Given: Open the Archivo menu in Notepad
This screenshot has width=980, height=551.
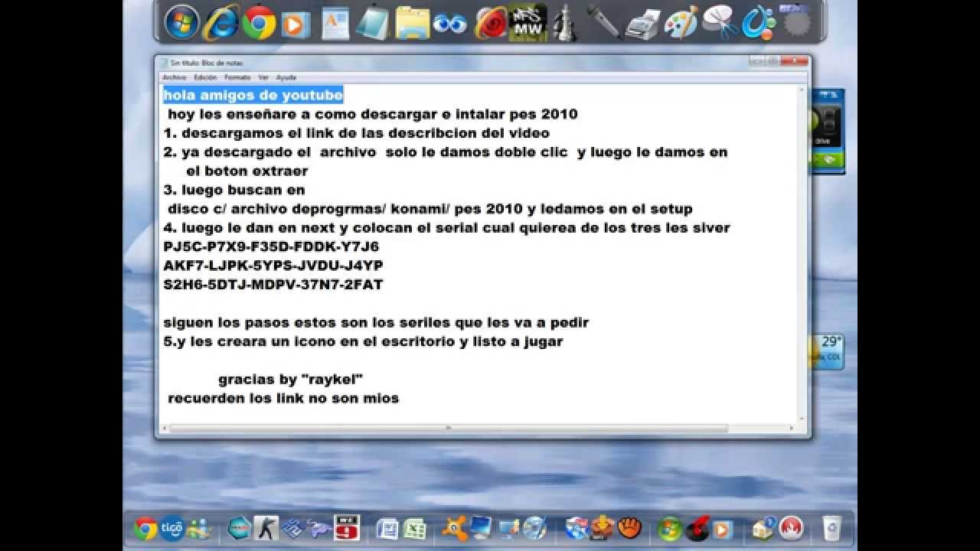Looking at the screenshot, I should pyautogui.click(x=174, y=77).
